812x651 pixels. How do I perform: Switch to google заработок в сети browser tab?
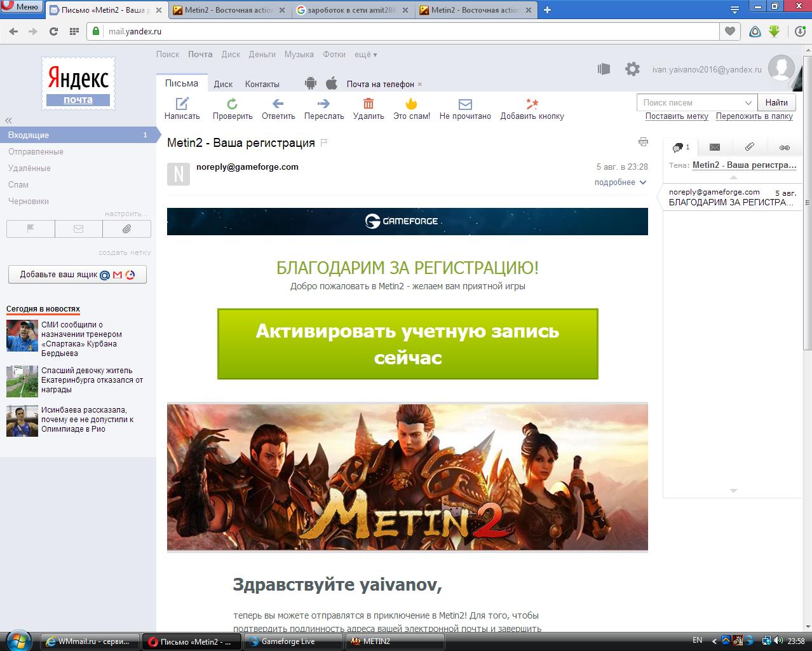[354, 10]
